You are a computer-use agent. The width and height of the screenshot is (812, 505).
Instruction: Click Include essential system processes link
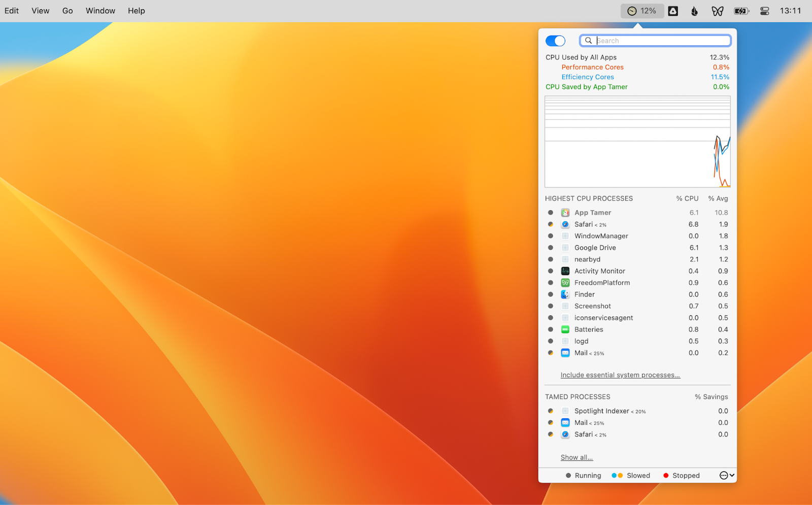point(620,375)
